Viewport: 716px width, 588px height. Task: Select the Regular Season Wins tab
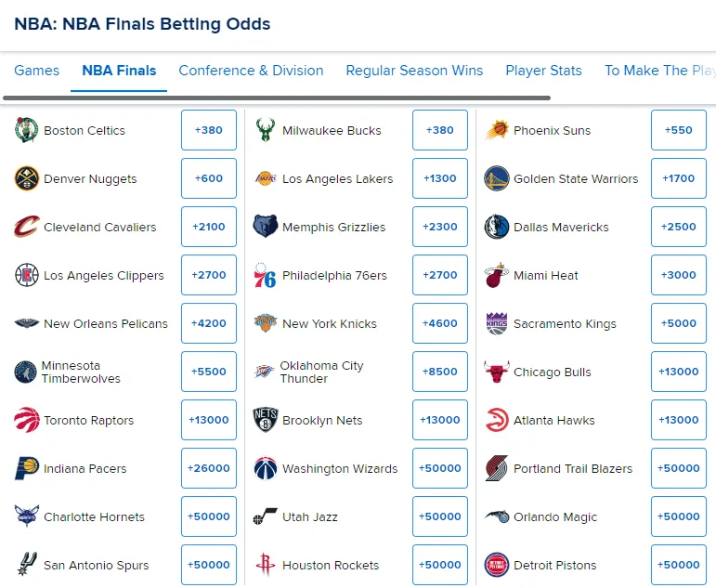pos(414,71)
